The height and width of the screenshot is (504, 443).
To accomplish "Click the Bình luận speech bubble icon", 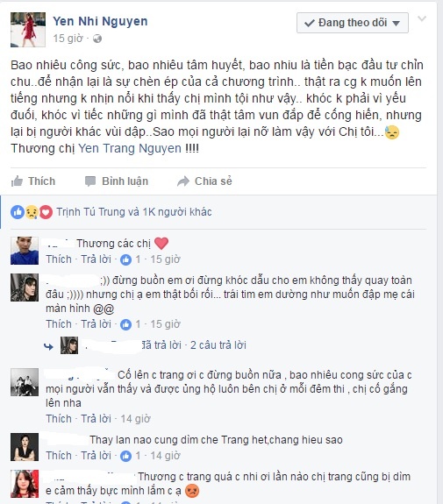I will (x=90, y=181).
